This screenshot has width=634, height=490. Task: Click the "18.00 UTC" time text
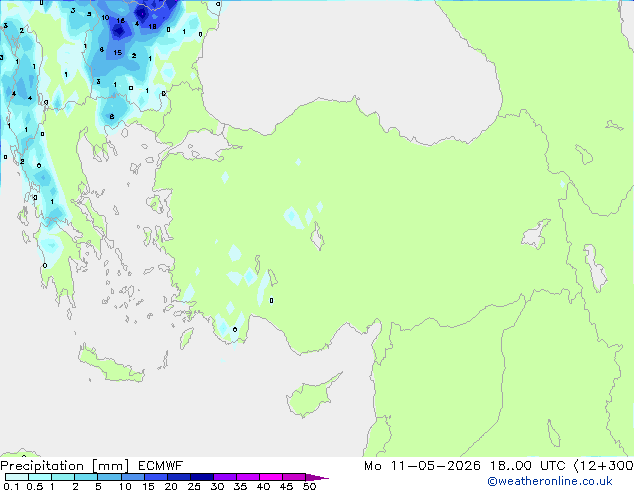pyautogui.click(x=528, y=466)
